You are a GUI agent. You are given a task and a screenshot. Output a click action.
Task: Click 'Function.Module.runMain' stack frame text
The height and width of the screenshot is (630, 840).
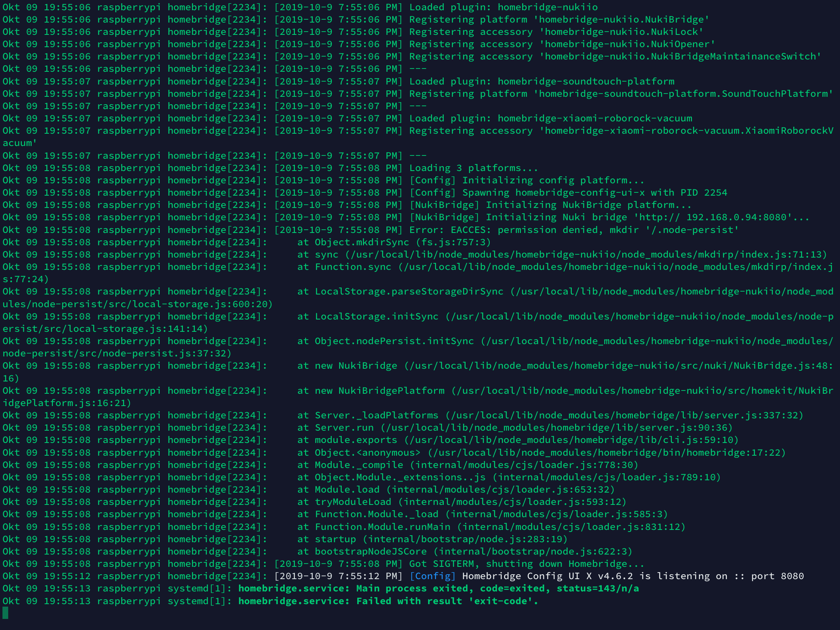pyautogui.click(x=382, y=527)
